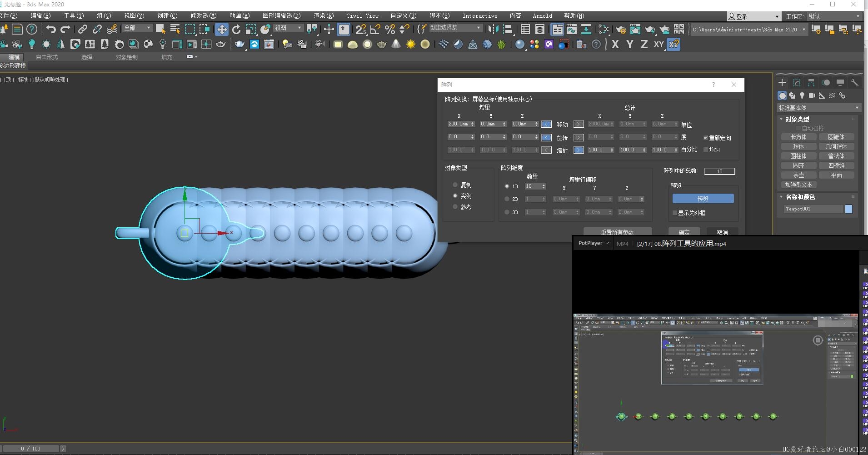Select the 实例 (Instance) object type radio

[455, 195]
